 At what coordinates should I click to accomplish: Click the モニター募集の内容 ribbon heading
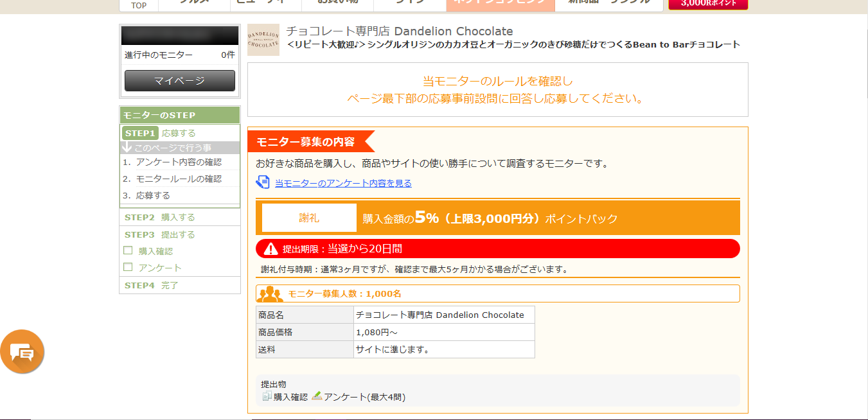[x=311, y=141]
